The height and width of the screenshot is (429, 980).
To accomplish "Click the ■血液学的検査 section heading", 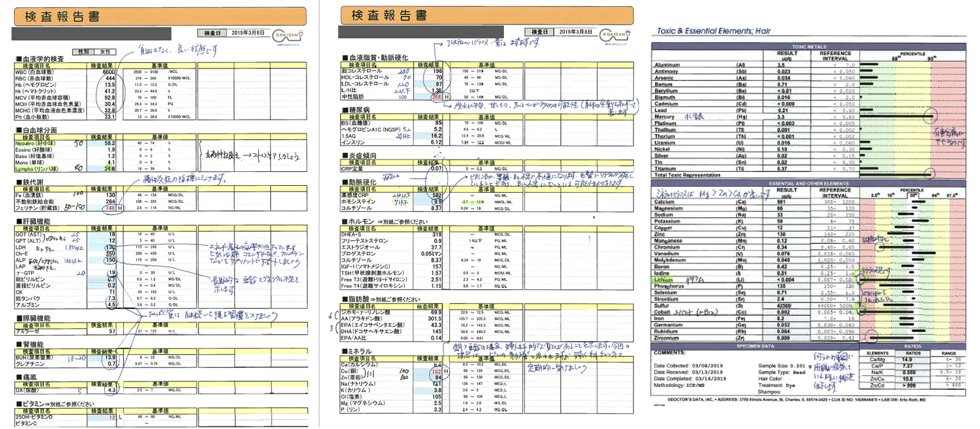I will click(40, 59).
